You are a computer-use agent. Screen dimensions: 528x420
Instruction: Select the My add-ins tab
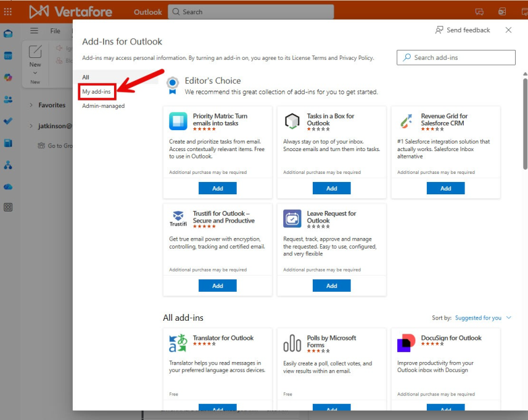[97, 91]
